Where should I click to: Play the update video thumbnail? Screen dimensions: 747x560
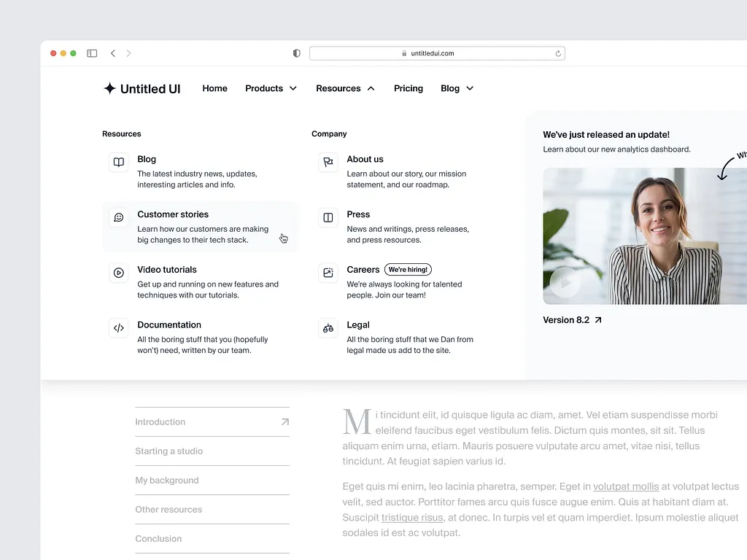[x=565, y=281]
